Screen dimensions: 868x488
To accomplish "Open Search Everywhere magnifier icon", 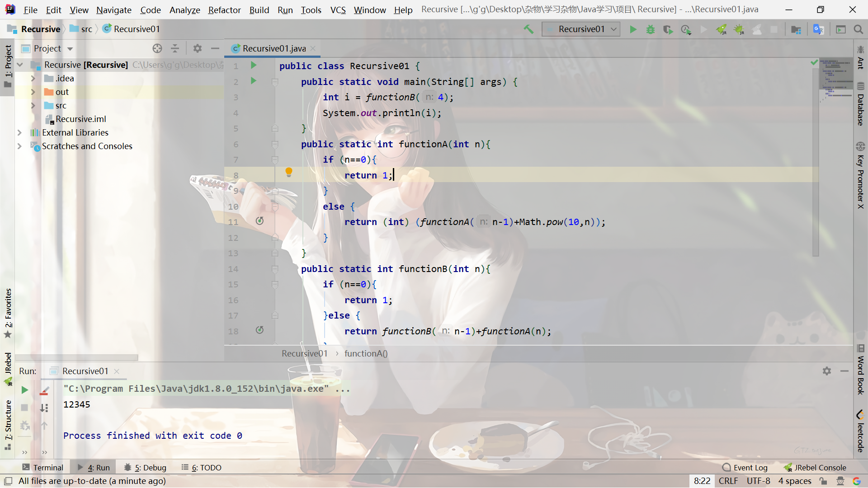I will pyautogui.click(x=858, y=29).
